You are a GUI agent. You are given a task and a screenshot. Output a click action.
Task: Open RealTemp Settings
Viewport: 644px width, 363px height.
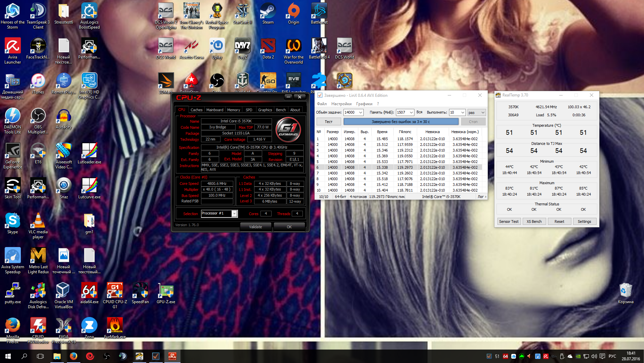point(584,221)
